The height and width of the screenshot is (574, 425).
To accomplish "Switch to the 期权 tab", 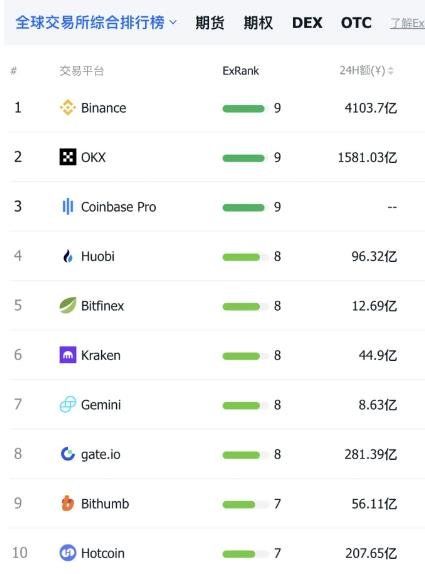I will tap(258, 23).
